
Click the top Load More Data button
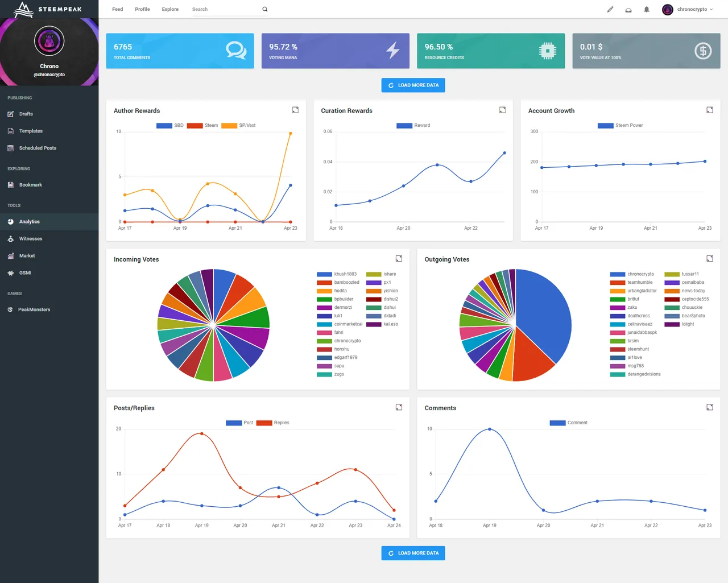click(x=413, y=85)
